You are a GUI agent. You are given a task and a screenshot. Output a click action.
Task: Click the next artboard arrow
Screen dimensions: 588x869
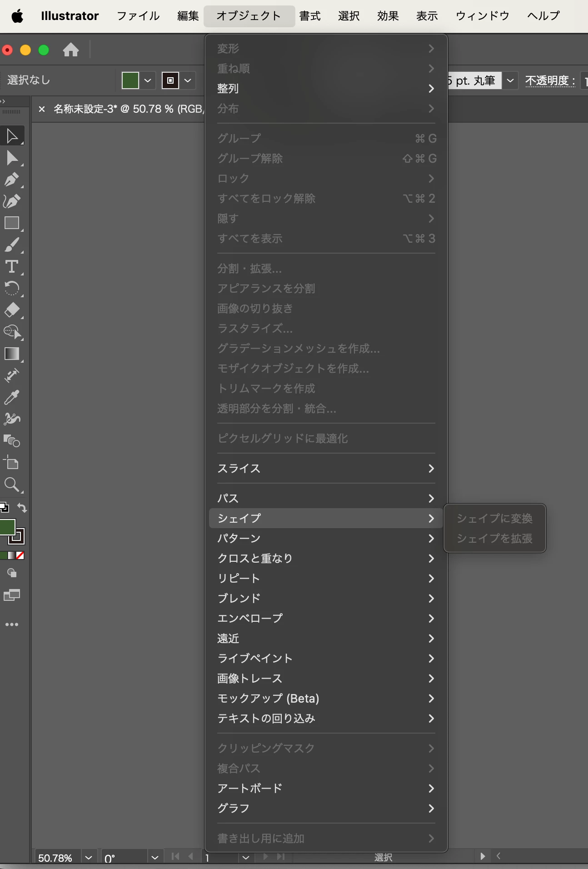coord(266,857)
